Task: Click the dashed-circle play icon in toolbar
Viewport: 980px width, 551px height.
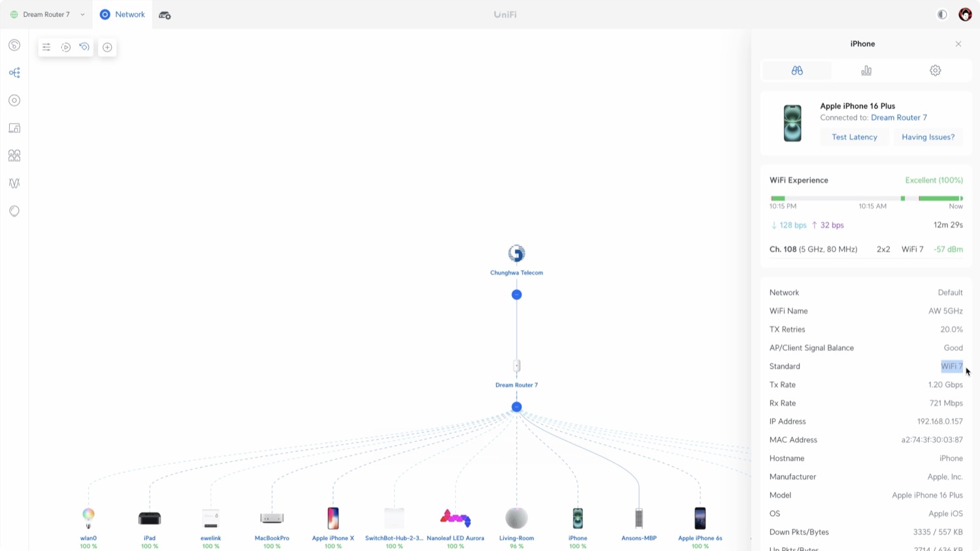Action: point(65,47)
